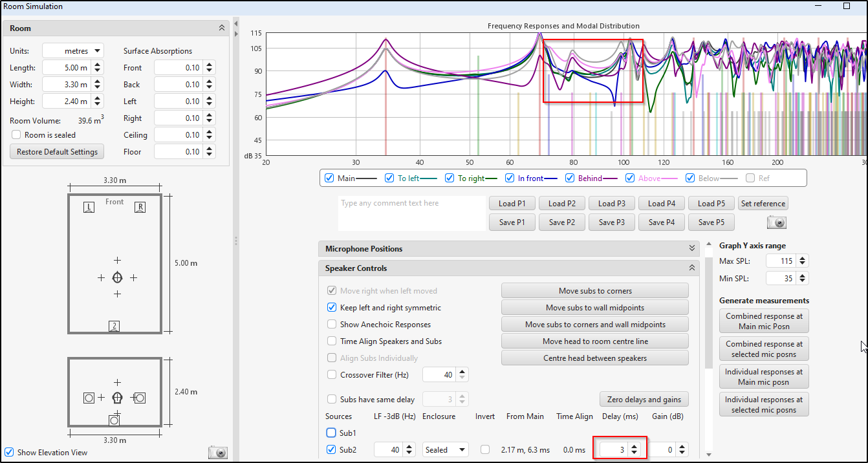This screenshot has height=463, width=868.
Task: Select subwoofer 2 icon in plan view
Action: click(114, 326)
